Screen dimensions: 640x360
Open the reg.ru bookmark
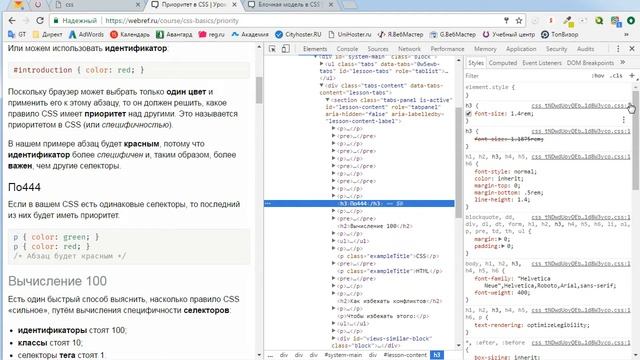211,34
